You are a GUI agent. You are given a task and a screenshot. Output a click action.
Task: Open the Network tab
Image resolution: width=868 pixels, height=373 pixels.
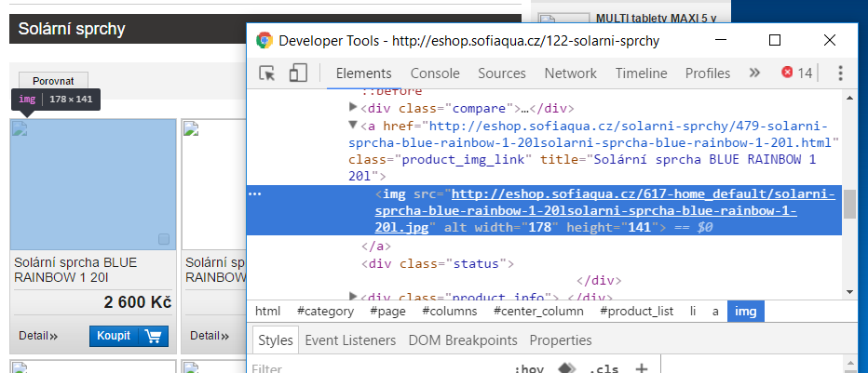pyautogui.click(x=571, y=73)
